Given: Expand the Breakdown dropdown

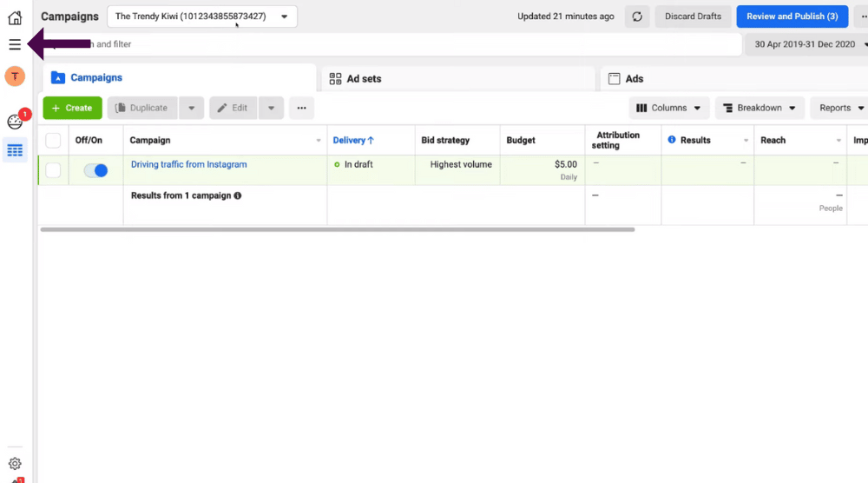Looking at the screenshot, I should coord(759,108).
